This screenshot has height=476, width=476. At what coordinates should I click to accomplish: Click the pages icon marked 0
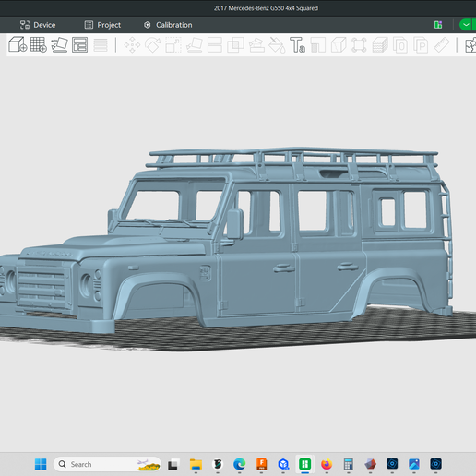pyautogui.click(x=400, y=45)
